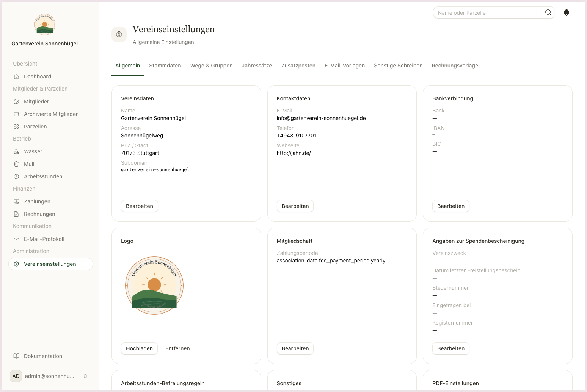
Task: Open E-Mail-Protokoll in sidebar
Action: (50, 239)
